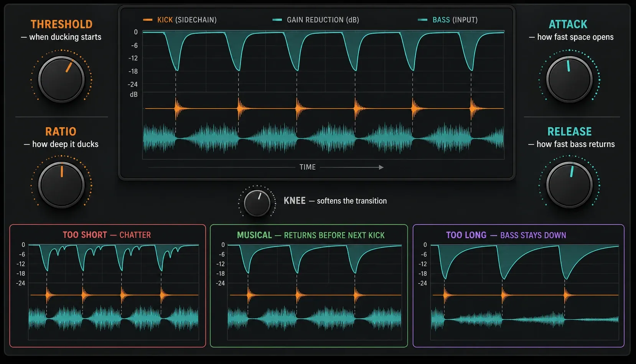Click the MUSICAL — RETURNS BEFORE NEXT KICK title
636x364 pixels.
[x=311, y=235]
